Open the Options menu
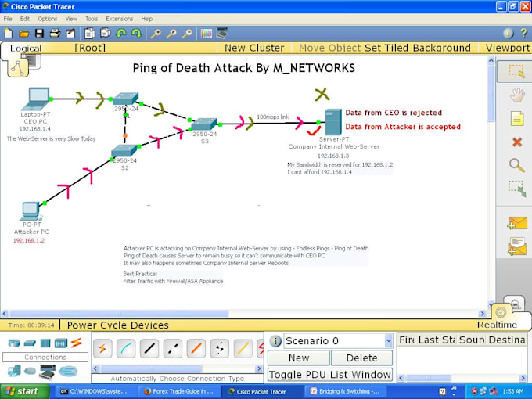Image resolution: width=532 pixels, height=399 pixels. click(x=48, y=19)
